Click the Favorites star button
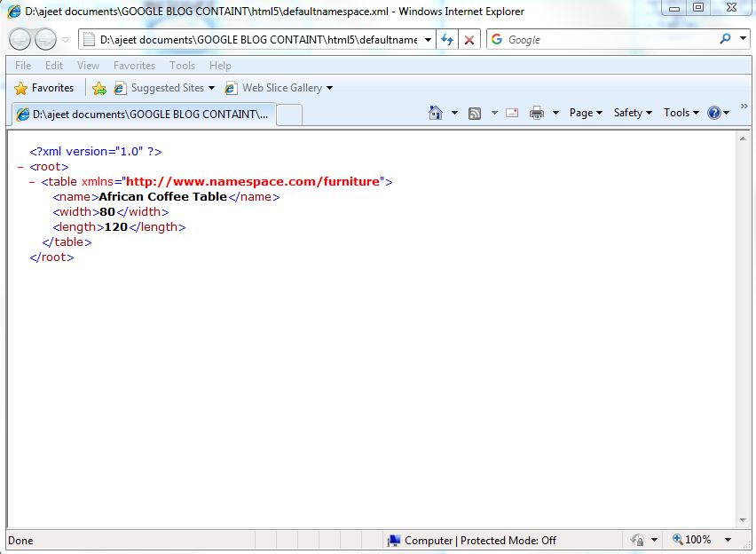Viewport: 756px width, 554px height. pyautogui.click(x=43, y=88)
